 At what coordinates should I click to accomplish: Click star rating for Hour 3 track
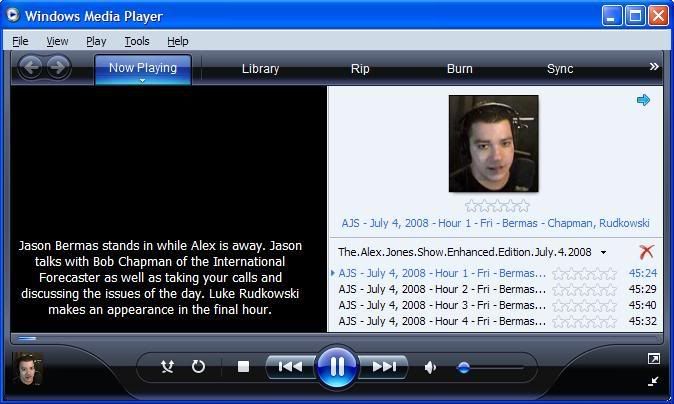[585, 306]
